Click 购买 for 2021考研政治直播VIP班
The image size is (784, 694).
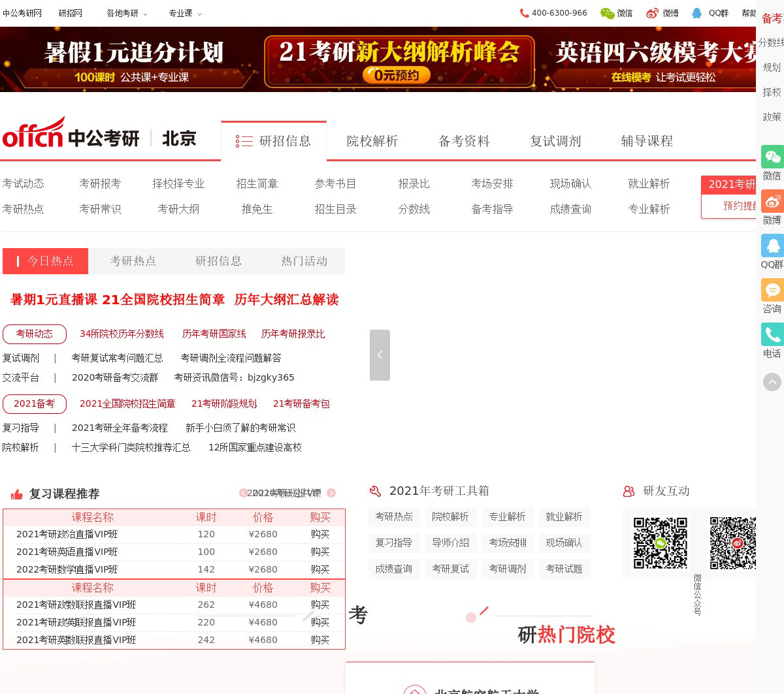coord(320,534)
